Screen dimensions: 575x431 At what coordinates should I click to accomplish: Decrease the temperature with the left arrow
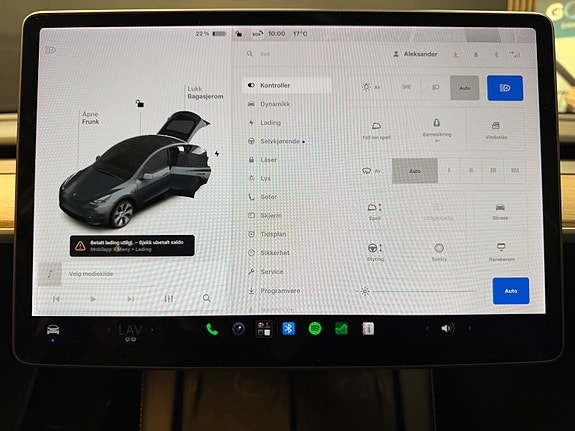point(109,330)
